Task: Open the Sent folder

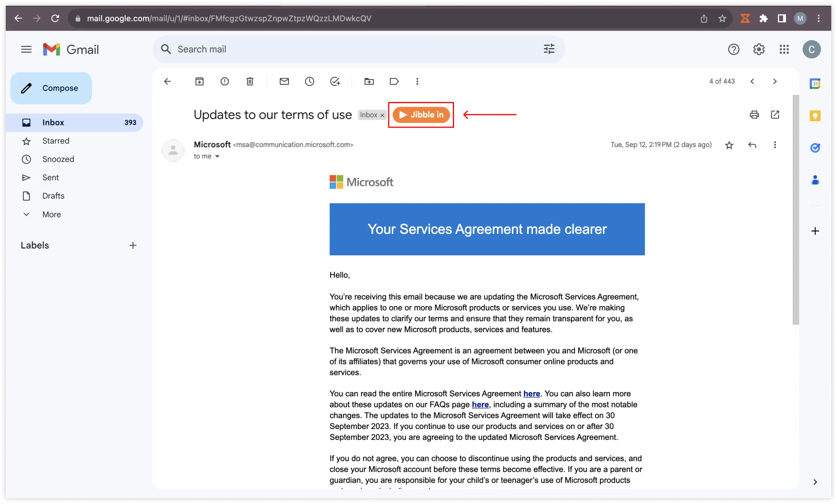Action: pyautogui.click(x=50, y=177)
